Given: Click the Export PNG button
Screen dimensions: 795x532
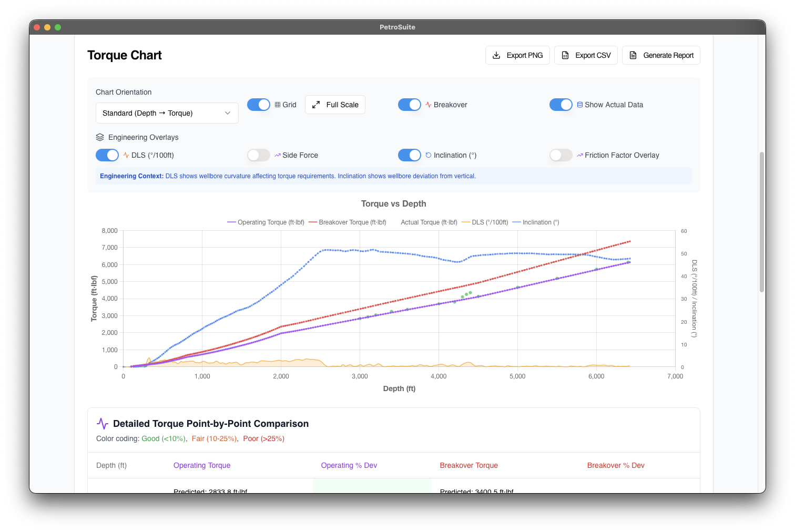Looking at the screenshot, I should tap(517, 55).
